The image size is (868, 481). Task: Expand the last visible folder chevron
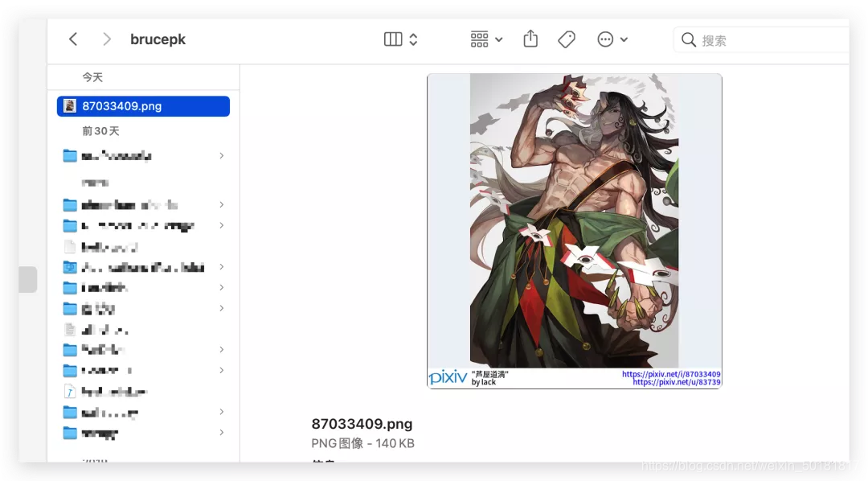222,433
